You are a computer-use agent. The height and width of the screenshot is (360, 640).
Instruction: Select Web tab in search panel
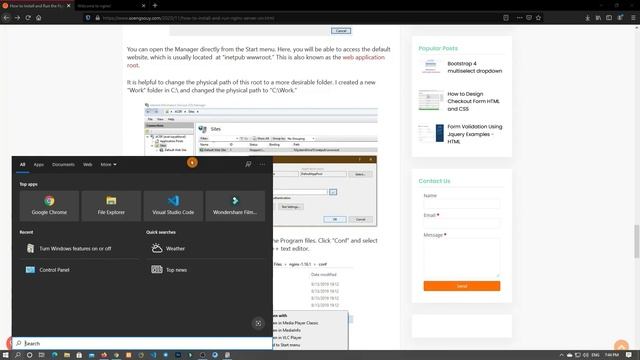click(87, 164)
